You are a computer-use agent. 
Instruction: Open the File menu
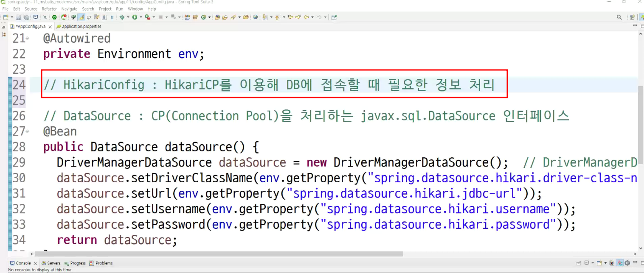(x=6, y=9)
